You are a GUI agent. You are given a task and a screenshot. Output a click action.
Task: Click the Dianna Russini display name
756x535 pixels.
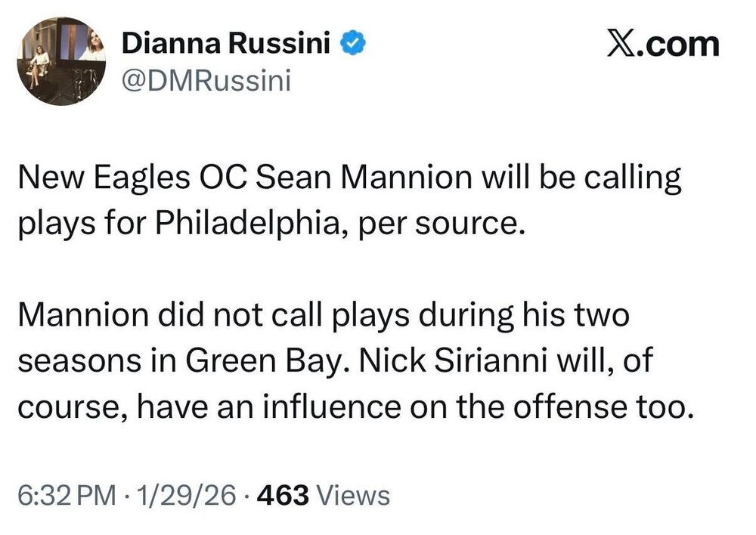click(x=226, y=45)
